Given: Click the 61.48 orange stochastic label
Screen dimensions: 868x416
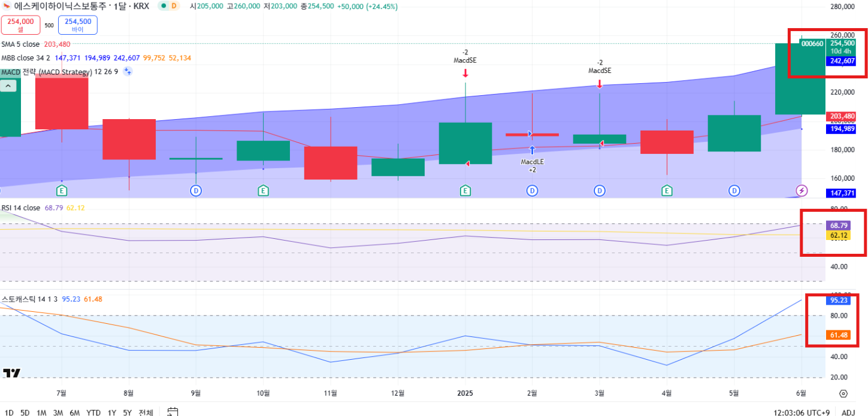Looking at the screenshot, I should pos(839,335).
